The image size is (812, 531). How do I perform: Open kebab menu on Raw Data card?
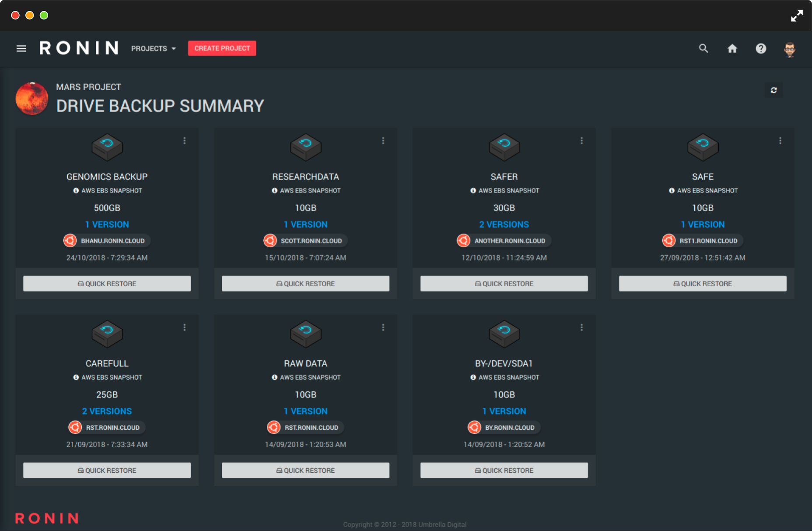click(x=383, y=327)
